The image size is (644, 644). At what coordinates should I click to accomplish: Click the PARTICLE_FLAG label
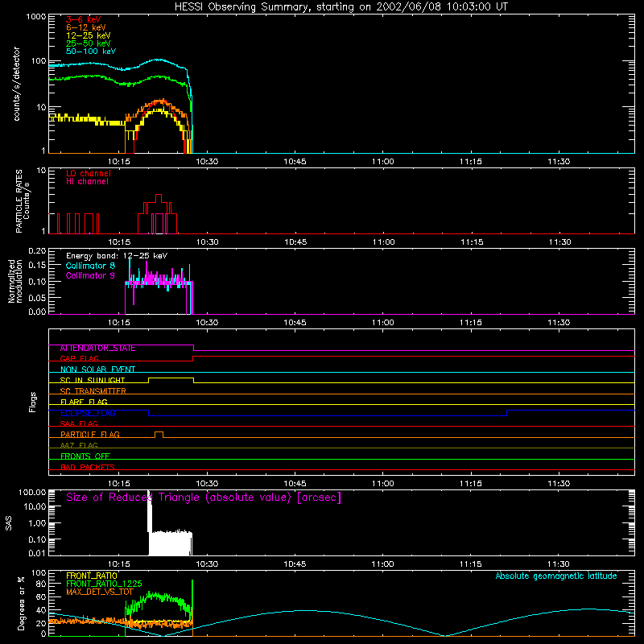pyautogui.click(x=90, y=435)
